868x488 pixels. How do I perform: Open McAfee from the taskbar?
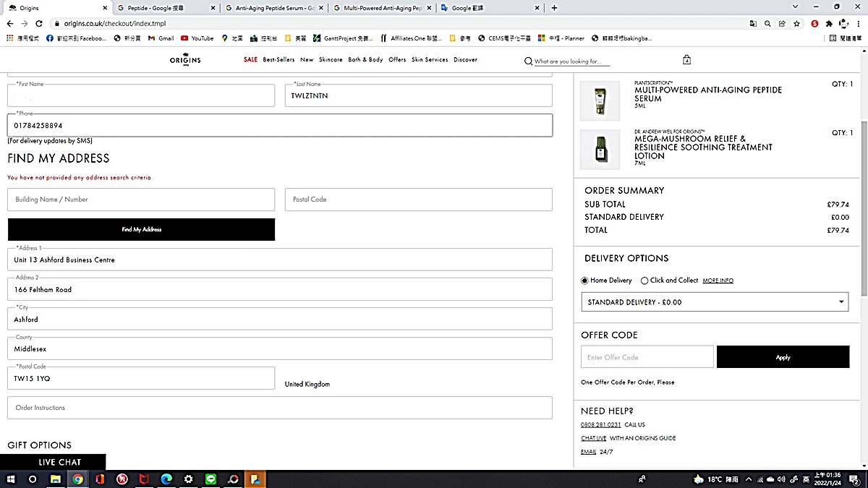click(x=144, y=479)
